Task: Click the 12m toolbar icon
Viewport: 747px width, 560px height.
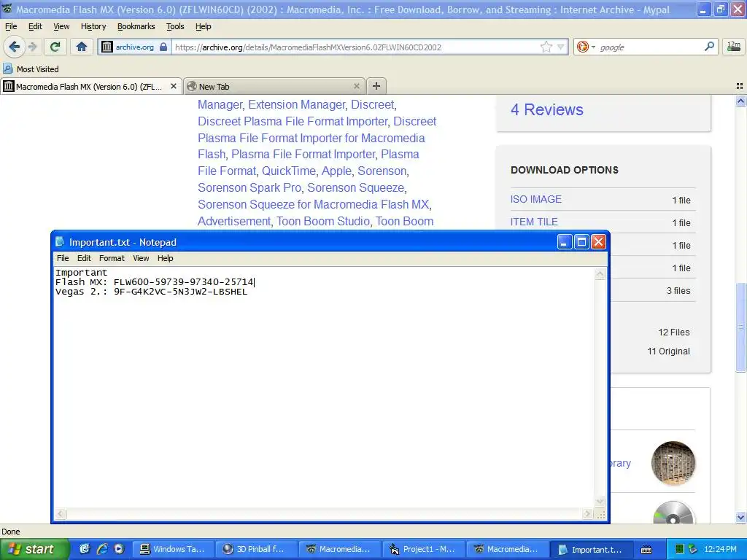Action: pyautogui.click(x=734, y=47)
